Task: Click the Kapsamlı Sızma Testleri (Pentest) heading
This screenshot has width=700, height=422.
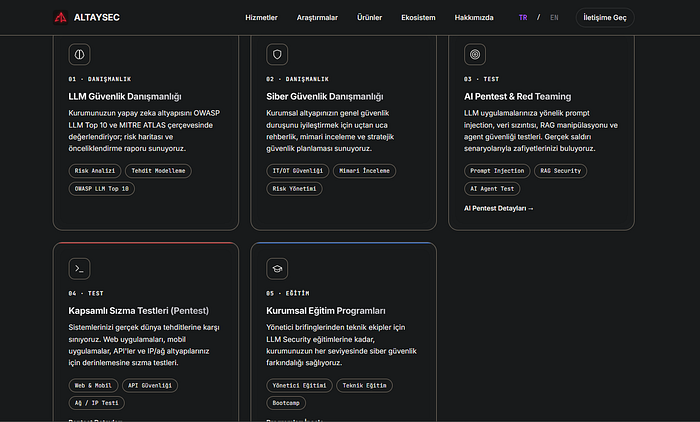Action: (138, 311)
